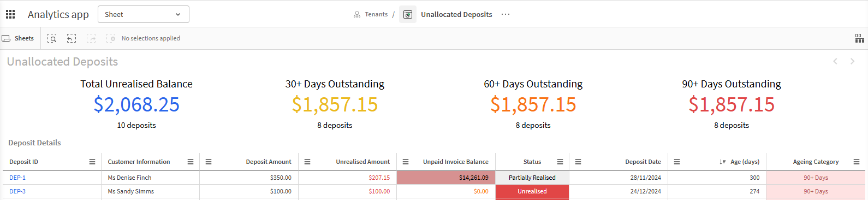868x200 pixels.
Task: Go to next sheet arrow
Action: (x=852, y=61)
